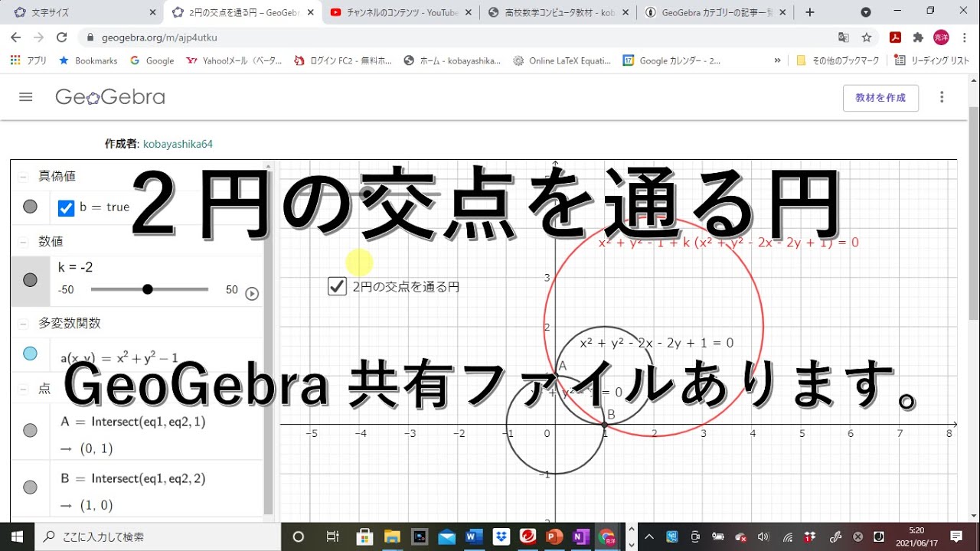This screenshot has width=980, height=551.
Task: Open the Adobe Acrobat extension
Action: 895,37
